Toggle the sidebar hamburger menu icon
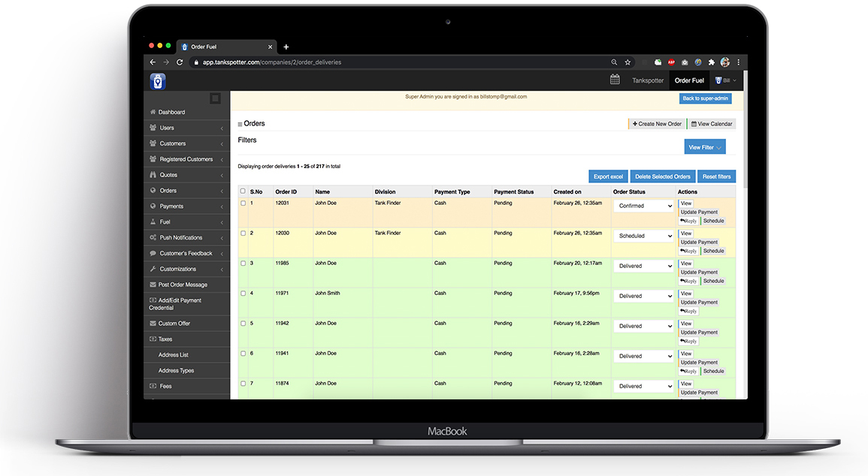 [216, 98]
